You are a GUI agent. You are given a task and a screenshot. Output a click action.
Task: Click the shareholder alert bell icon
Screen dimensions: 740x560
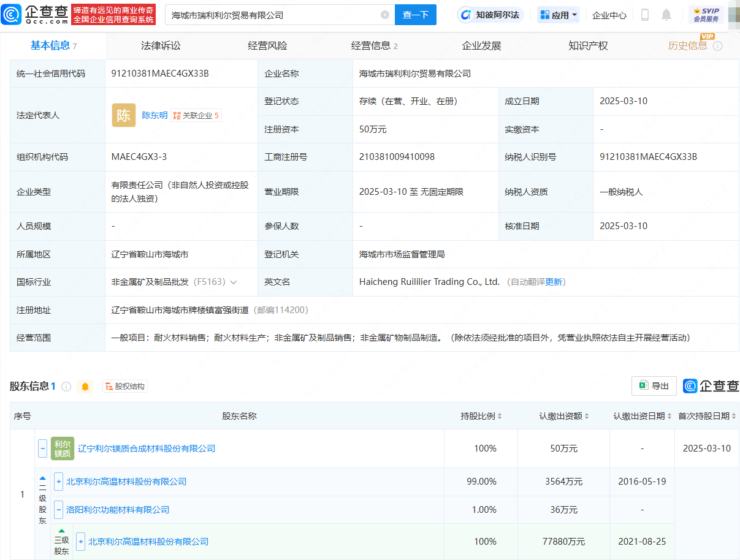click(x=85, y=387)
